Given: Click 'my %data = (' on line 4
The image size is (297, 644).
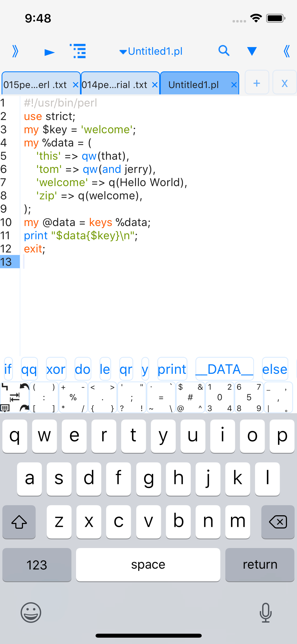Looking at the screenshot, I should pos(58,143).
